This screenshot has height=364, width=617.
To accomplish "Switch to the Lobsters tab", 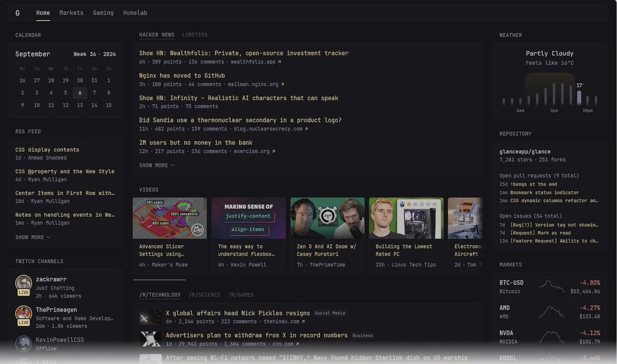I will (x=195, y=35).
